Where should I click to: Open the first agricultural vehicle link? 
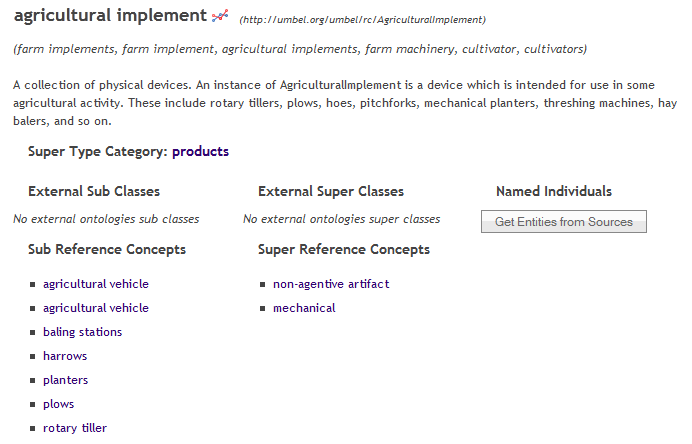click(x=96, y=284)
